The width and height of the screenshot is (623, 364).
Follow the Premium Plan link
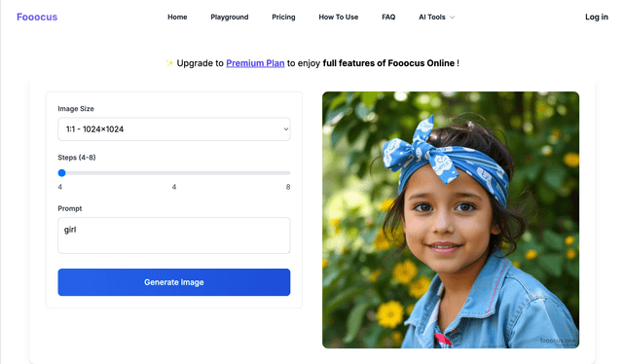click(255, 63)
